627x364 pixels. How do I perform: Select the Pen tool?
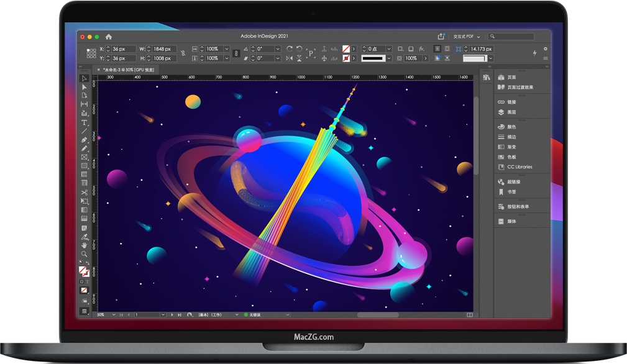pos(85,140)
